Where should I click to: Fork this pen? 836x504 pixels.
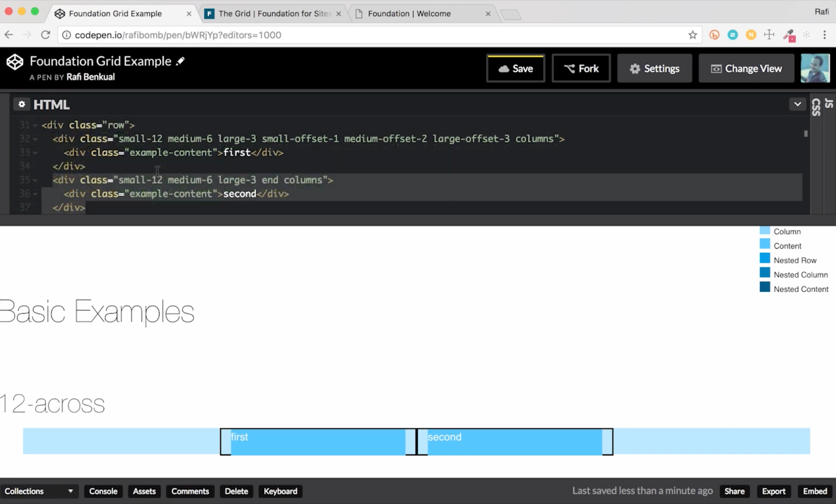(x=581, y=69)
